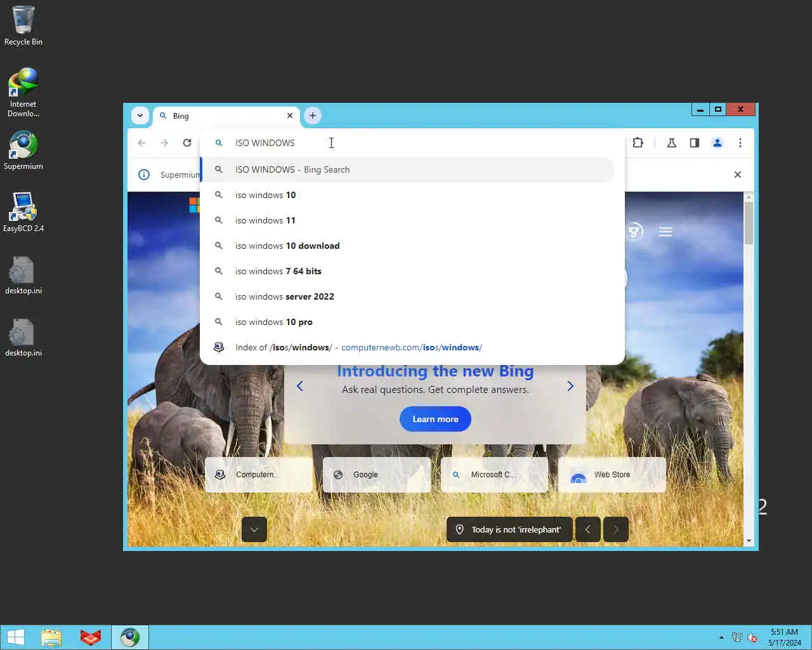Select the Bing tab
This screenshot has height=650, width=812.
226,116
